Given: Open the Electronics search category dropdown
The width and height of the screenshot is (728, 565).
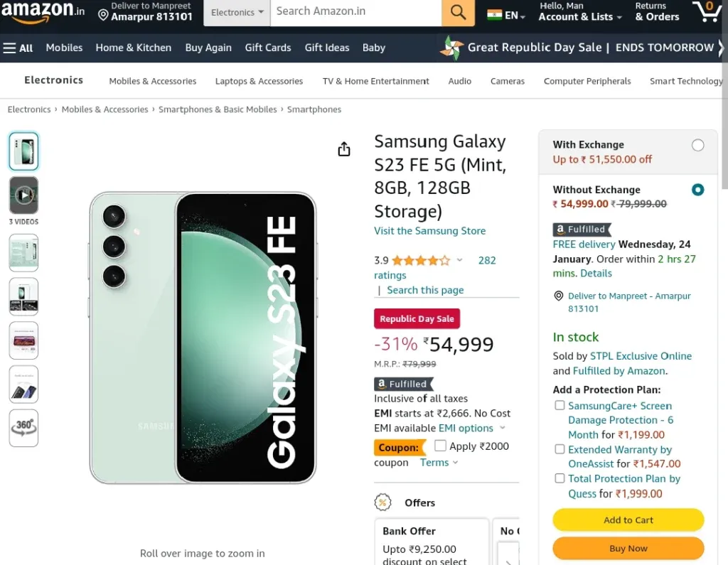Looking at the screenshot, I should (x=237, y=12).
